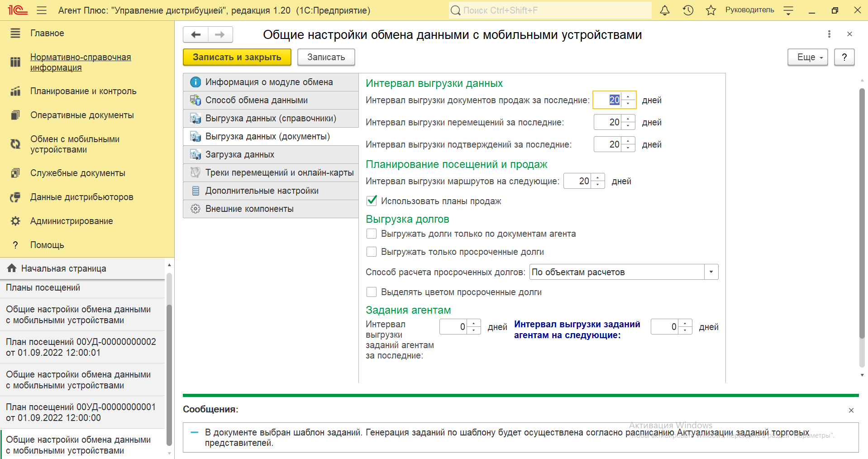Image resolution: width=868 pixels, height=459 pixels.
Task: Open Администрирование section
Action: tap(72, 221)
